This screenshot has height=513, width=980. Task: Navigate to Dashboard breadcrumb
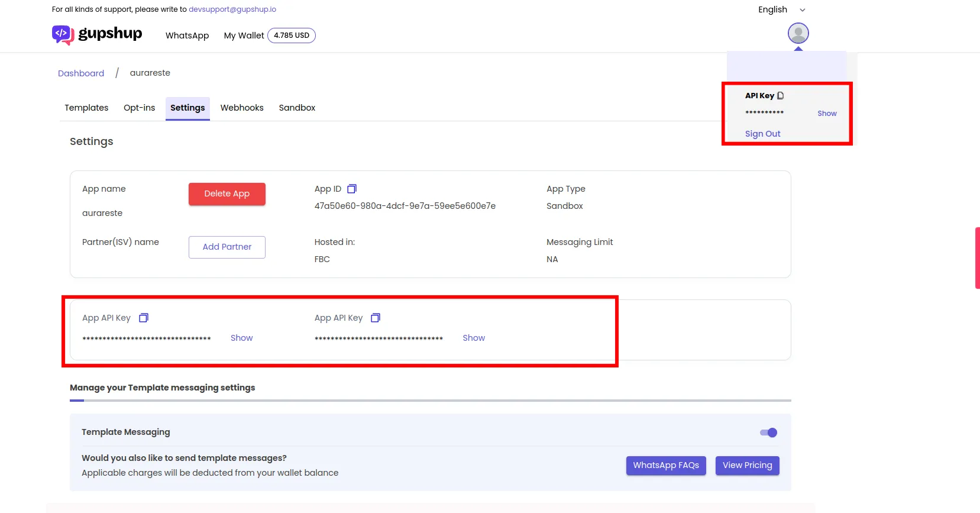[81, 73]
